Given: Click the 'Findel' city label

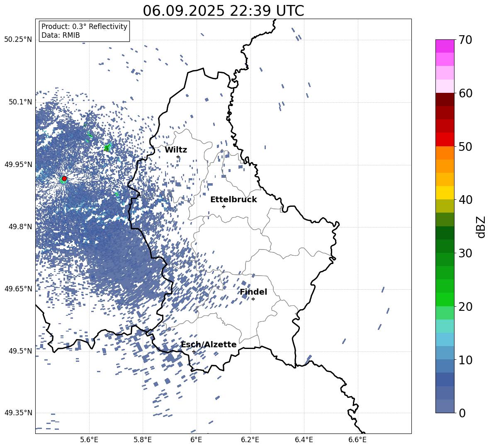Looking at the screenshot, I should [253, 292].
